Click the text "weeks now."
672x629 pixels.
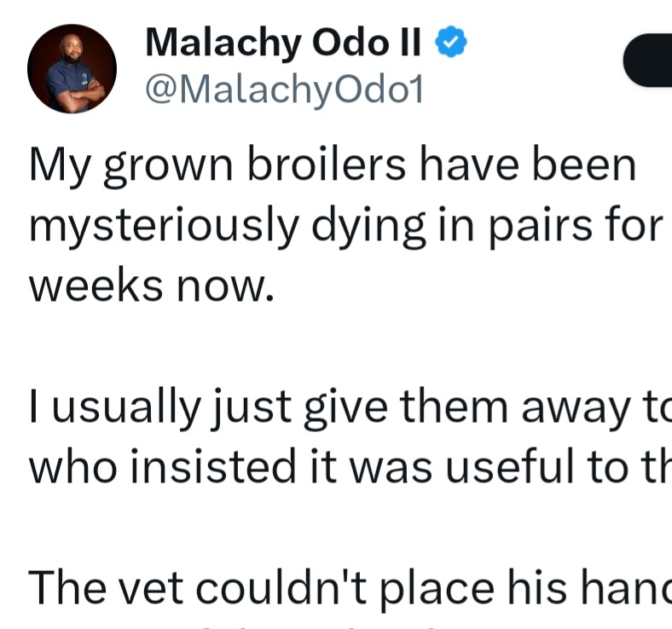coord(152,286)
